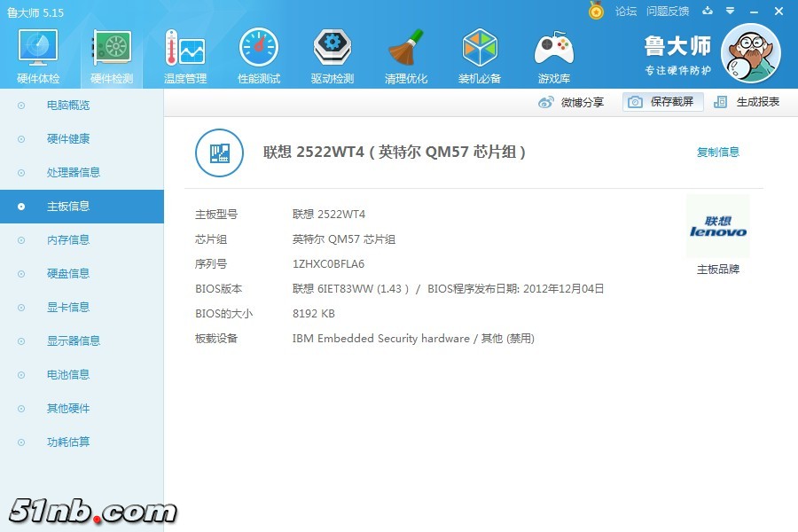Click the 保存截屏 button
The width and height of the screenshot is (798, 532).
click(662, 102)
